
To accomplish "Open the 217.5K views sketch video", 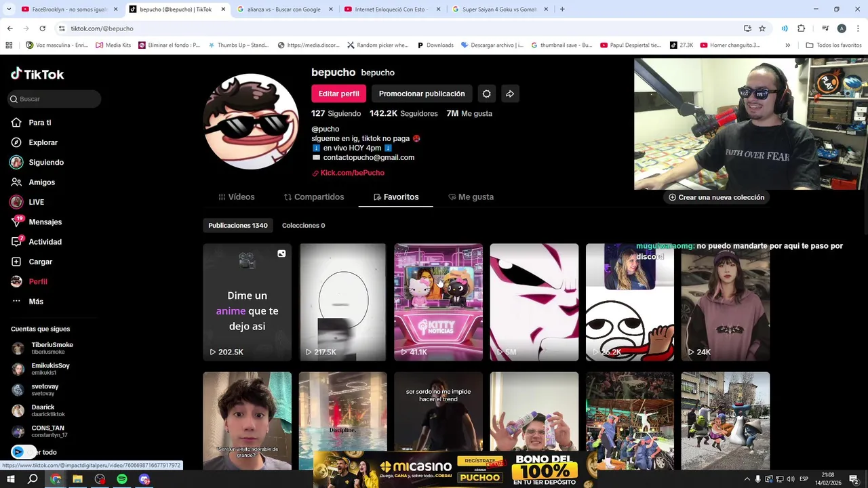I will [342, 302].
